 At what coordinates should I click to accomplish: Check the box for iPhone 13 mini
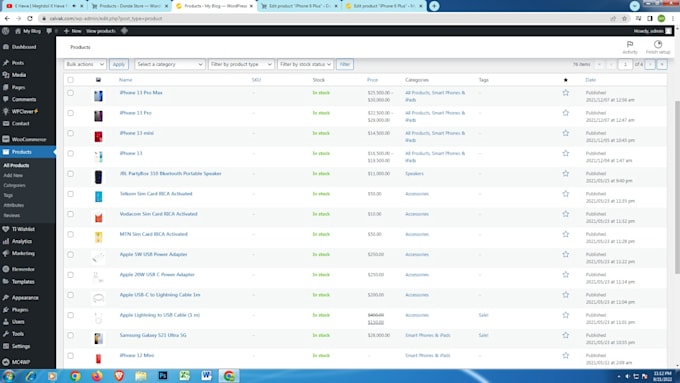[70, 133]
